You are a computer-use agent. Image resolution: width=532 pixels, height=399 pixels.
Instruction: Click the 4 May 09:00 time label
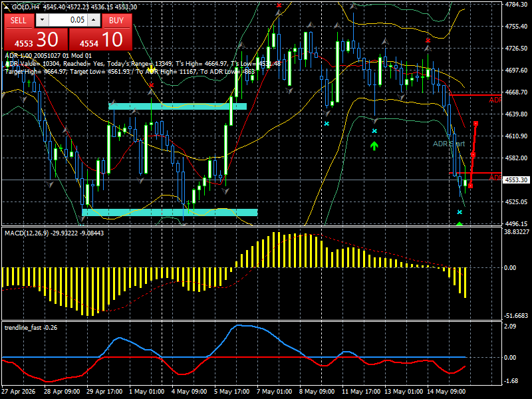189,391
